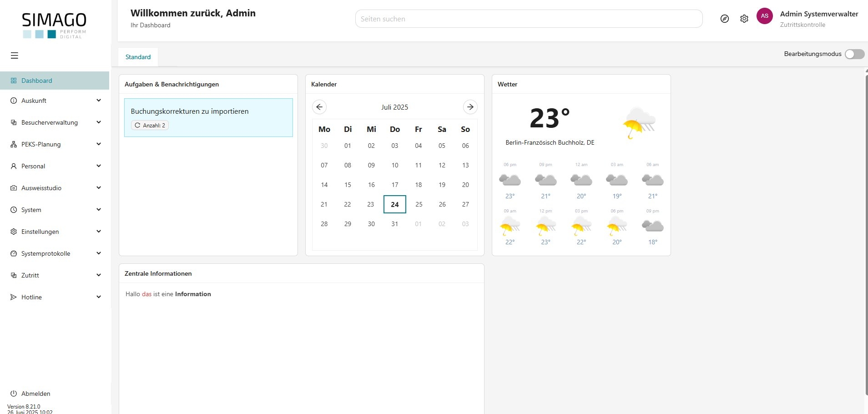Open the Personal menu item
The width and height of the screenshot is (868, 414).
tap(55, 166)
